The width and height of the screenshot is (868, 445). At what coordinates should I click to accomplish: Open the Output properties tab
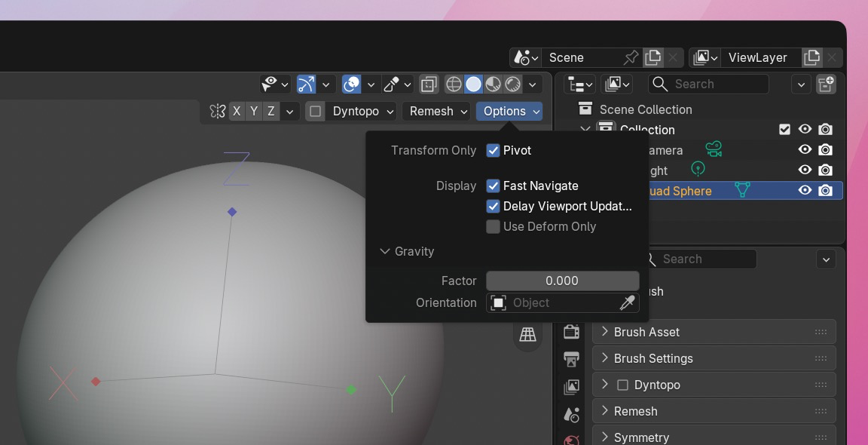tap(572, 359)
